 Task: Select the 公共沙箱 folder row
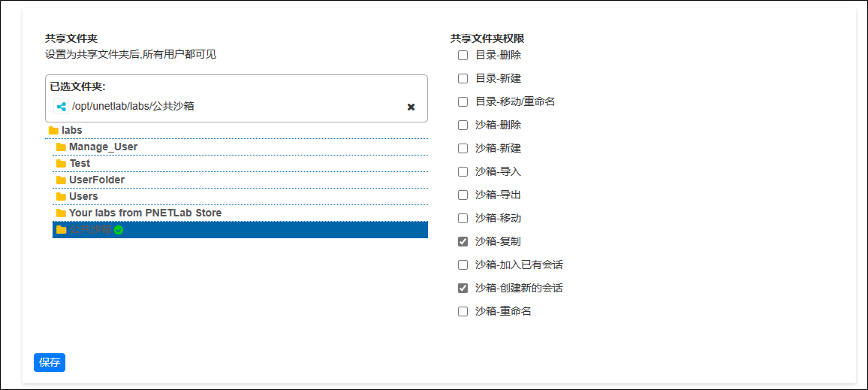240,230
